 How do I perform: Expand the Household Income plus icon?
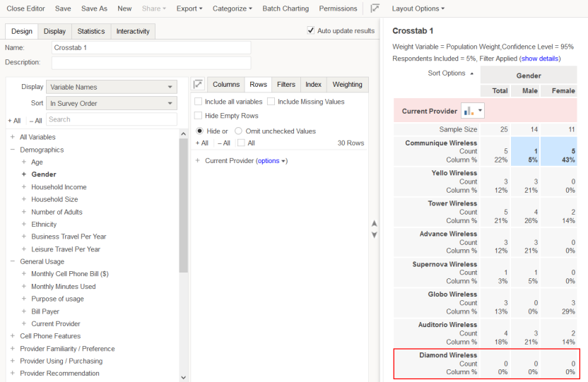[x=24, y=186]
